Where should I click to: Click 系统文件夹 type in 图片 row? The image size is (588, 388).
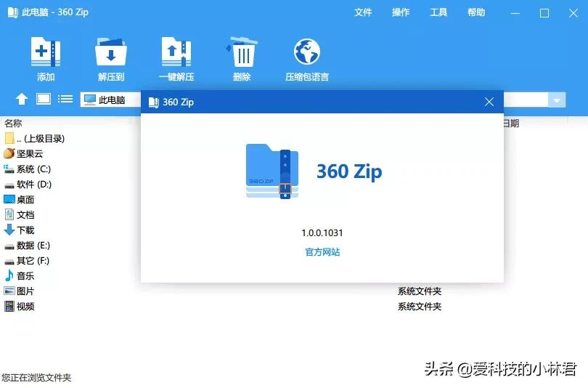pos(420,291)
